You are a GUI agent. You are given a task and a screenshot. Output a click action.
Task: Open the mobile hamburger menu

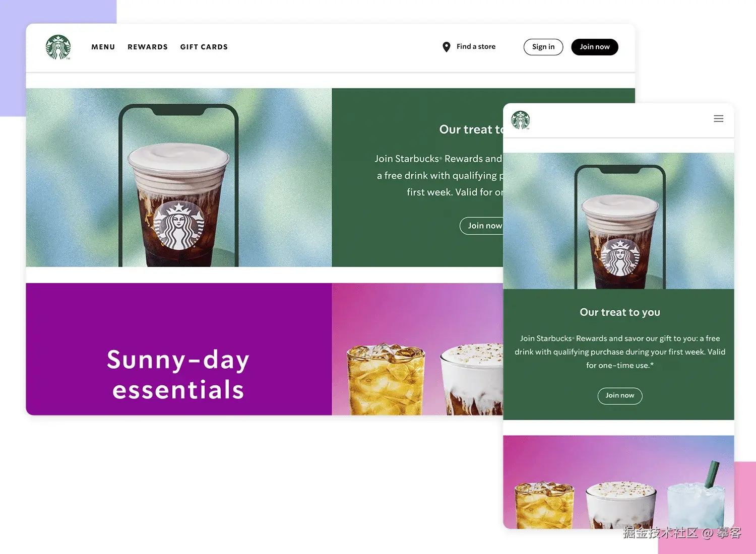pos(719,119)
